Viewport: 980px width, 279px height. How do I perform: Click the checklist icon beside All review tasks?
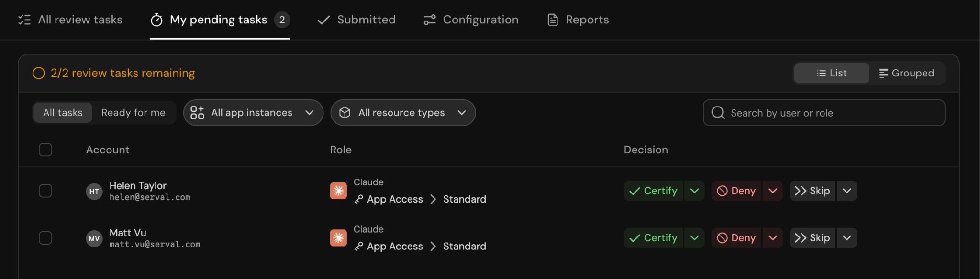(x=24, y=20)
